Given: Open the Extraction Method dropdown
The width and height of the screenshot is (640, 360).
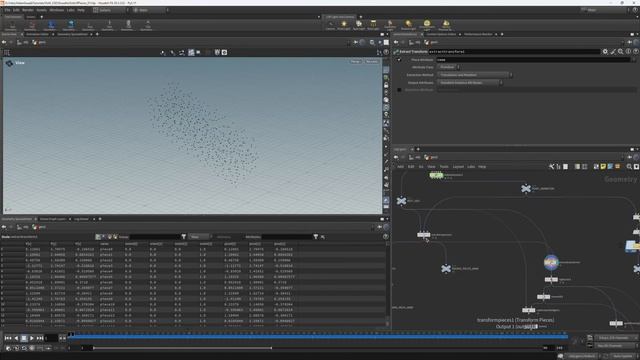Looking at the screenshot, I should pyautogui.click(x=475, y=75).
